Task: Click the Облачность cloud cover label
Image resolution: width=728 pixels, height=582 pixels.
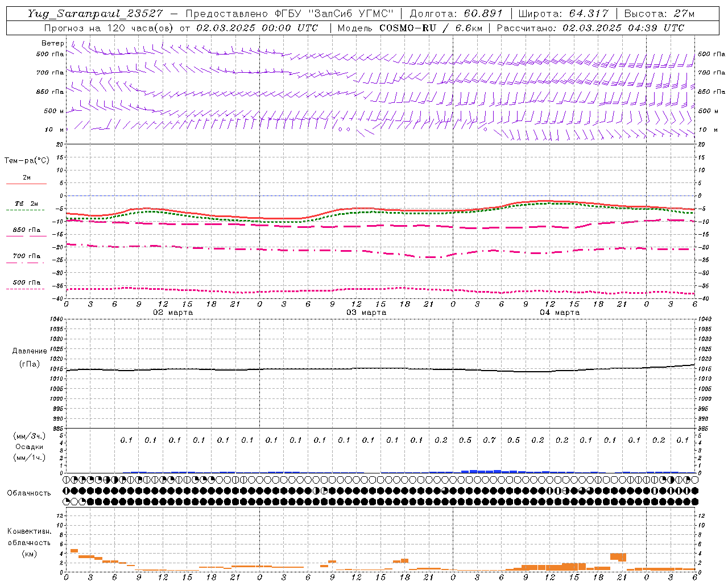Action: [29, 493]
